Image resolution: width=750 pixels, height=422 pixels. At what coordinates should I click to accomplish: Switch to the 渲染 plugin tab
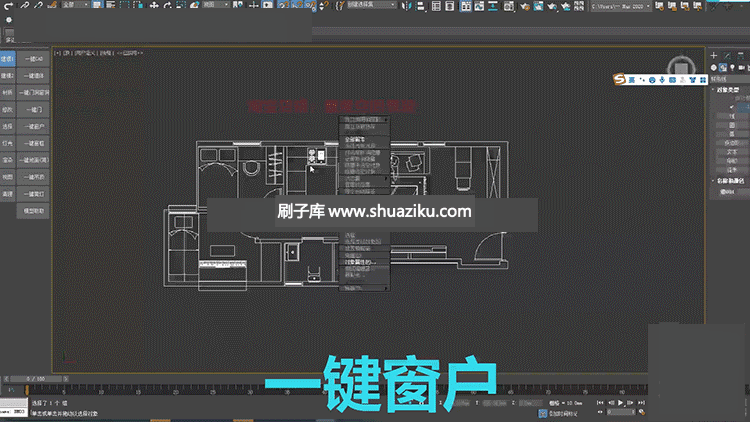click(x=8, y=160)
